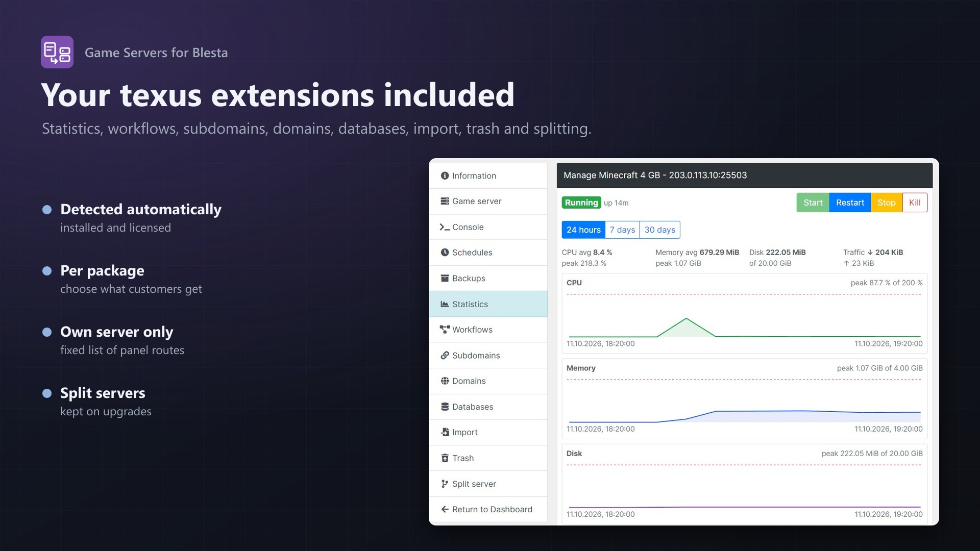Image resolution: width=980 pixels, height=551 pixels.
Task: Click the Statistics chart icon
Action: (x=445, y=304)
